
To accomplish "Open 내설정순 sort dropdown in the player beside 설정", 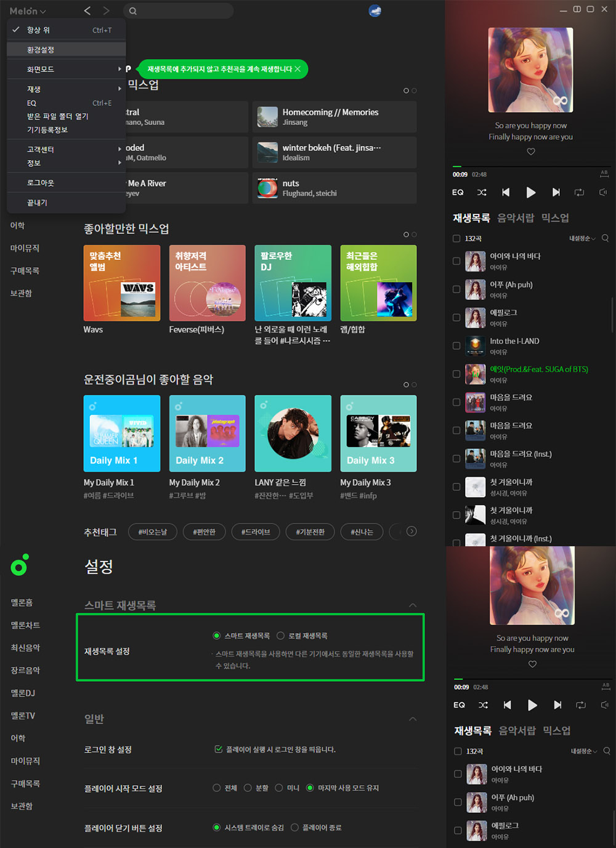I will pyautogui.click(x=584, y=751).
